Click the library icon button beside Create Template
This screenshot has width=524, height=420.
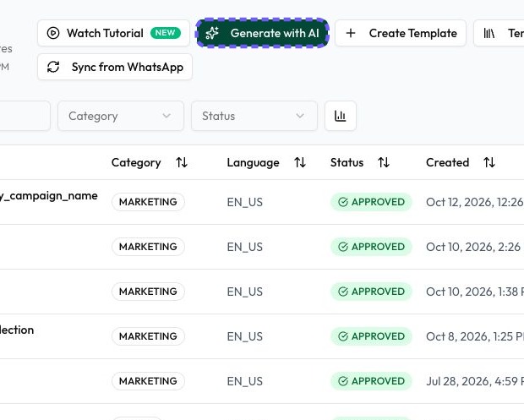tap(499, 33)
